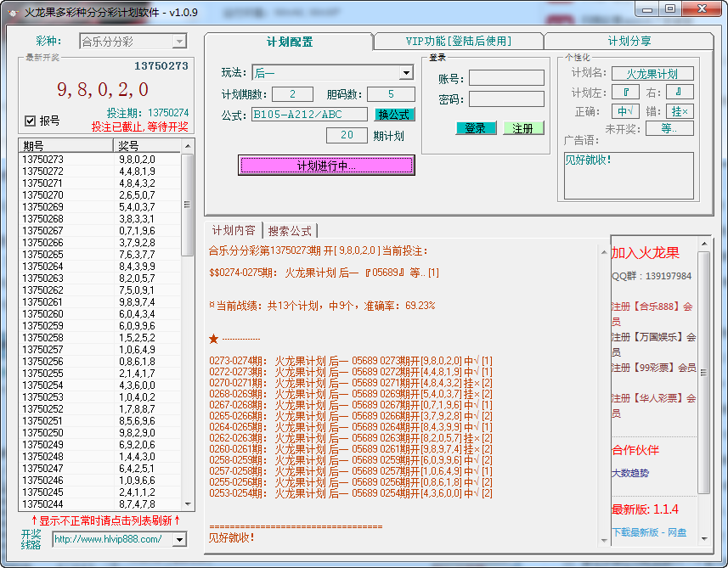Select row 13750250 in draw list

tap(99, 433)
